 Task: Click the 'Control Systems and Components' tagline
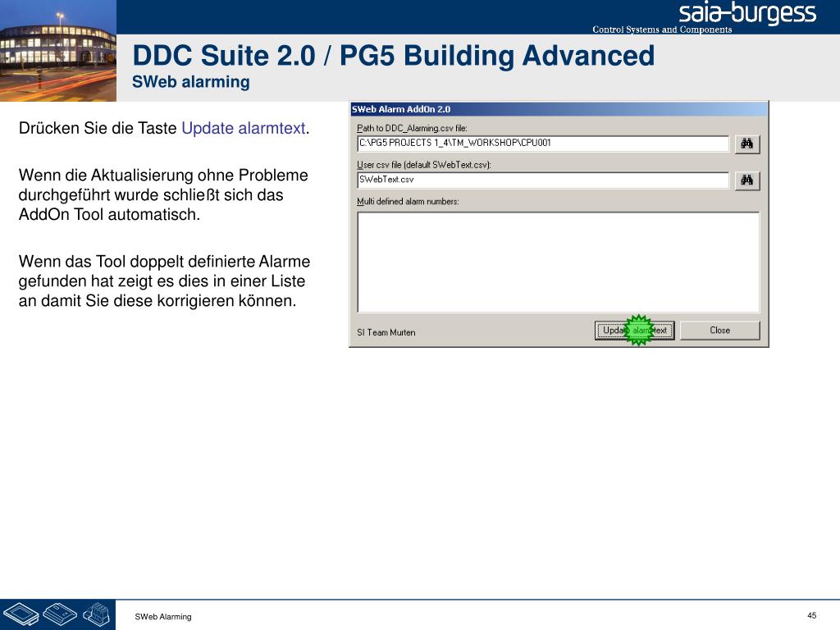tap(662, 30)
